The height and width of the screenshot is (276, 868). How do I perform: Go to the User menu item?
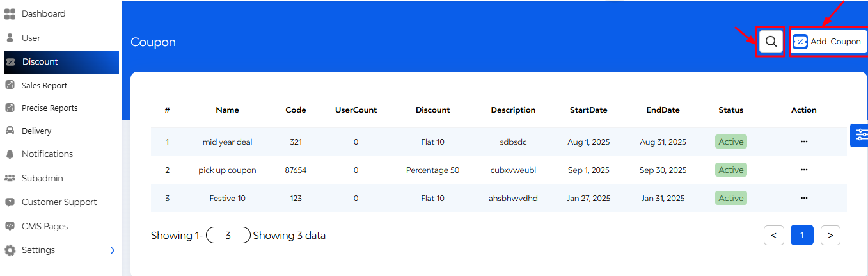pos(31,38)
